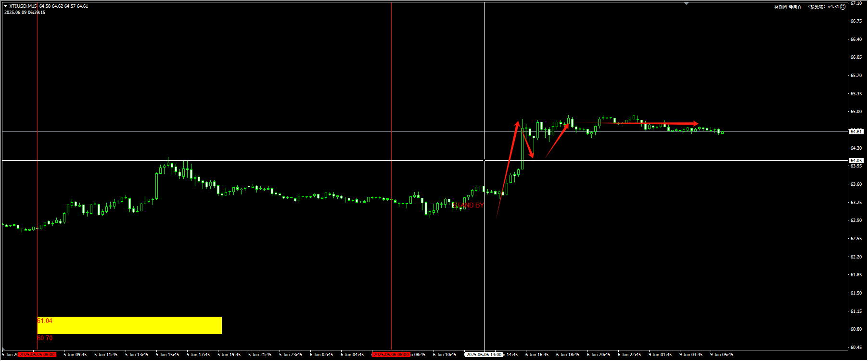Click the 60.70 red price label
Viewport: 868px width, 361px height.
pos(45,338)
